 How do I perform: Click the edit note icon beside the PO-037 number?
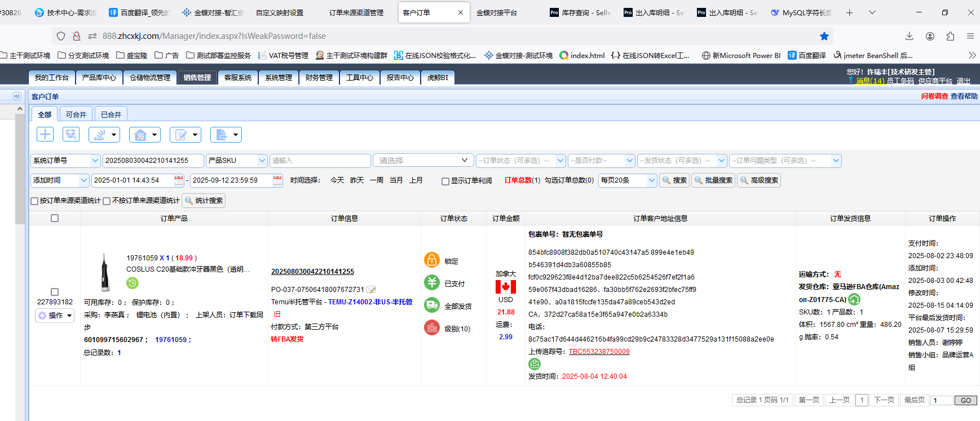[x=371, y=290]
